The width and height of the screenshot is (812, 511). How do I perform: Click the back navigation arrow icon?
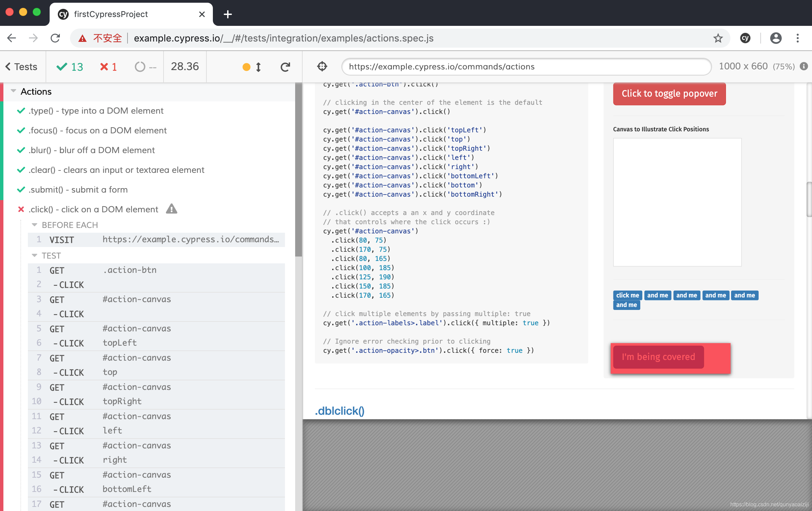(12, 38)
